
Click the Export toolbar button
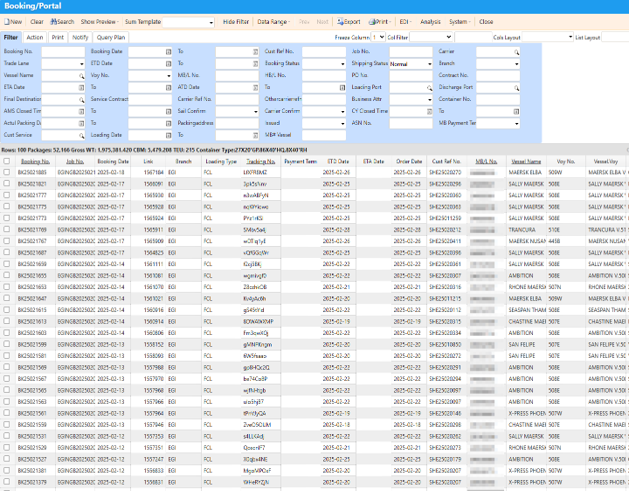pos(349,21)
